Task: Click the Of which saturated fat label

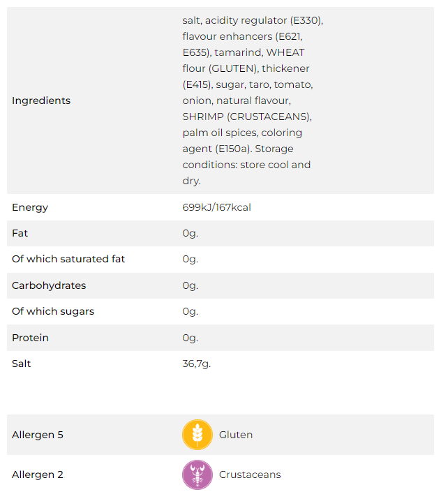Action: 68,259
